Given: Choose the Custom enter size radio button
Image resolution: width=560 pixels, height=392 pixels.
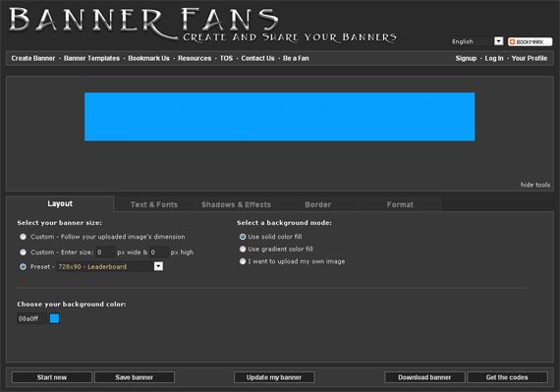Looking at the screenshot, I should [23, 252].
